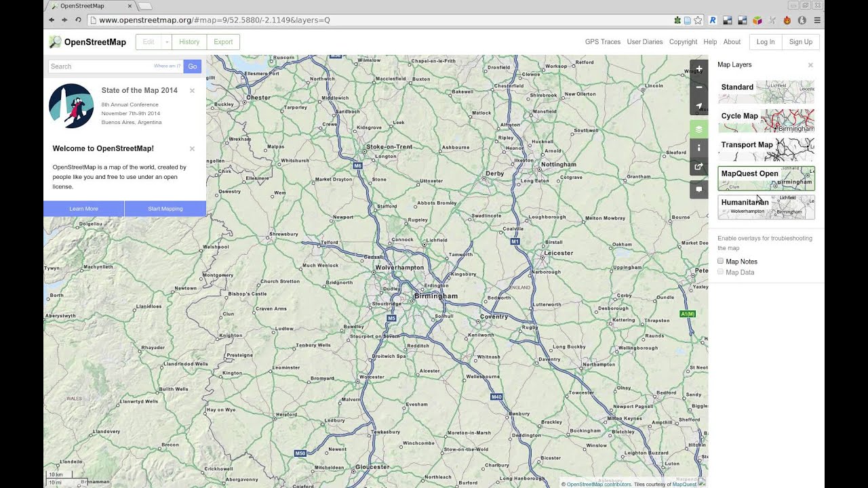Click the Learn More button
The image size is (868, 488).
click(x=84, y=209)
